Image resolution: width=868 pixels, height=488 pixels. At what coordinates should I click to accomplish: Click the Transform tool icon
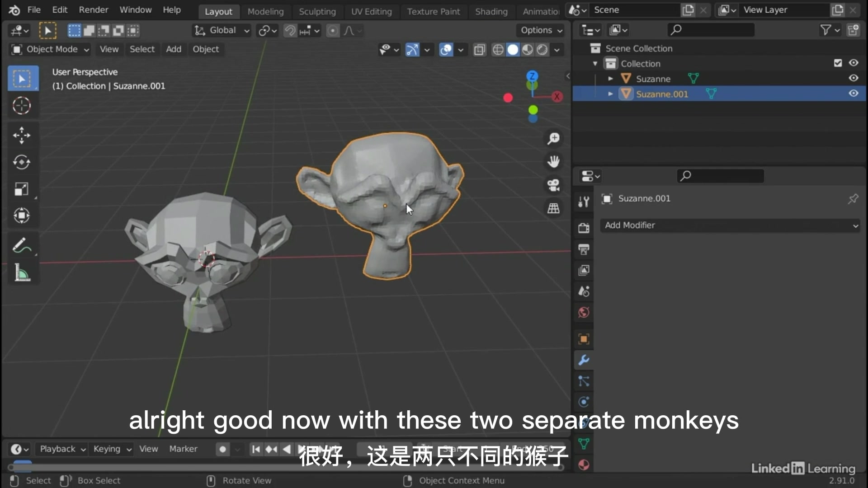pyautogui.click(x=22, y=216)
